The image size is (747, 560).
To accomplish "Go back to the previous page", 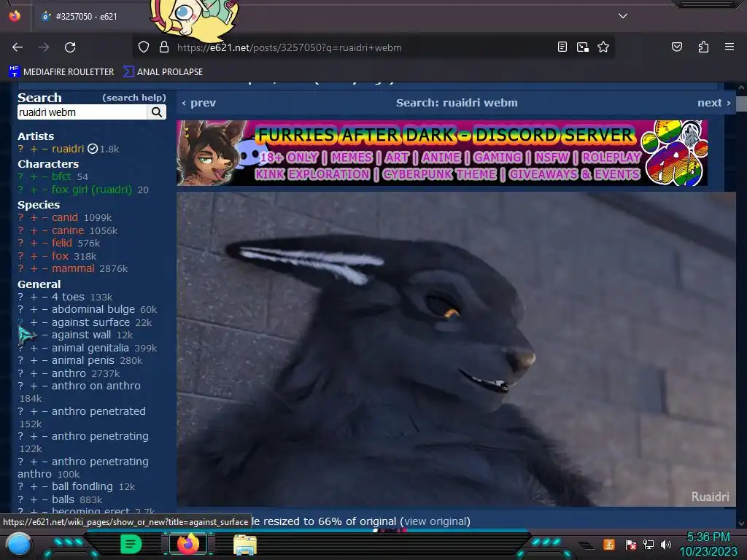I will [x=18, y=47].
